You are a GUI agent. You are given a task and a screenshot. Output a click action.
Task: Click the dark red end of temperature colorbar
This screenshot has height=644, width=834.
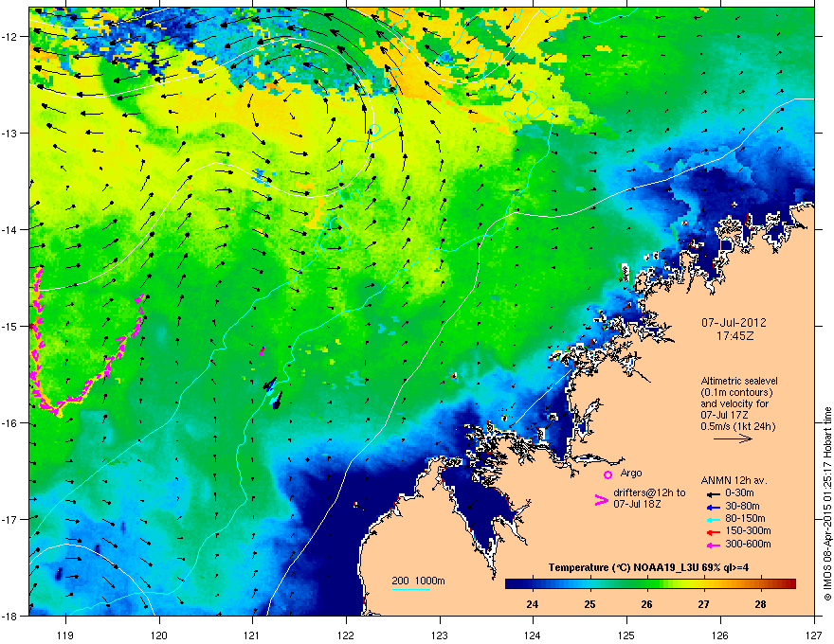pos(789,583)
